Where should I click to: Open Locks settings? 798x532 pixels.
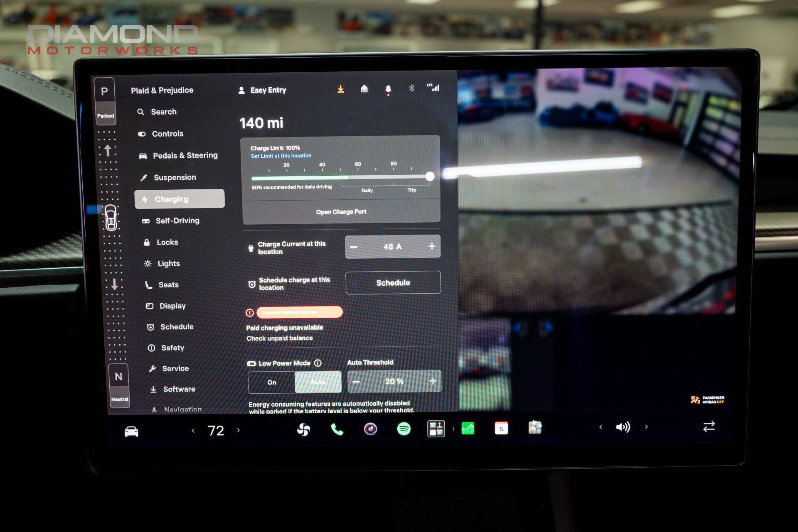[161, 242]
